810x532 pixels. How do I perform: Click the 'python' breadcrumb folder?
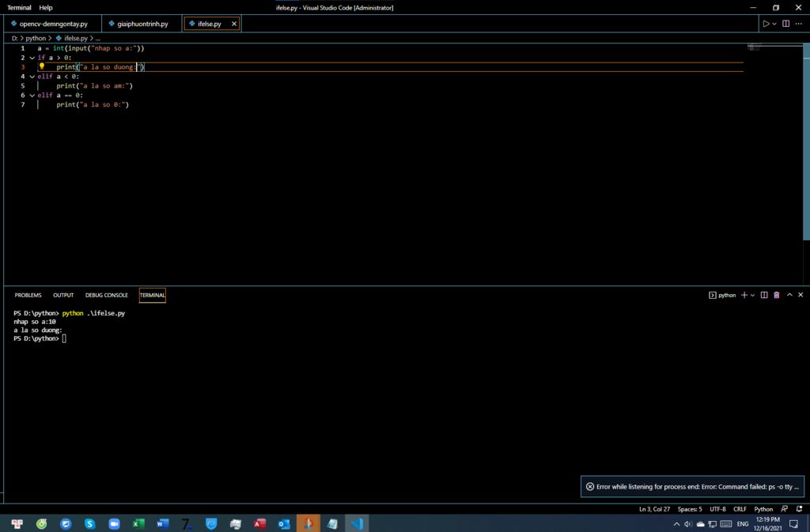coord(36,38)
